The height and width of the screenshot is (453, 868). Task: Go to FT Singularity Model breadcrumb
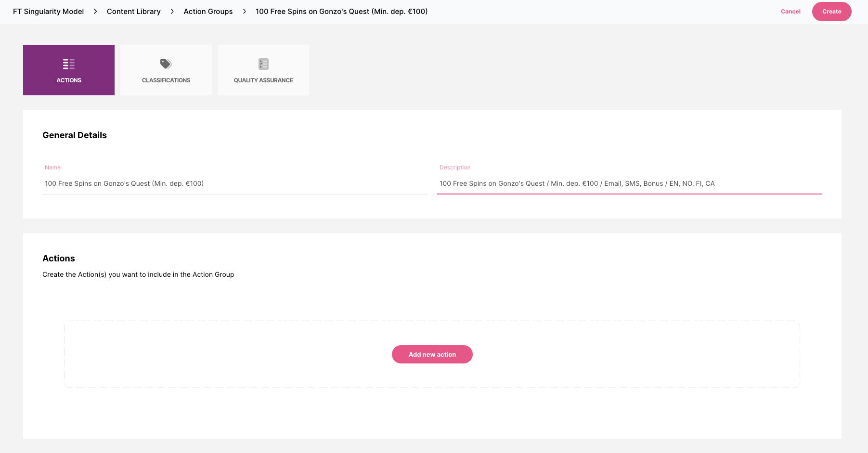tap(48, 12)
